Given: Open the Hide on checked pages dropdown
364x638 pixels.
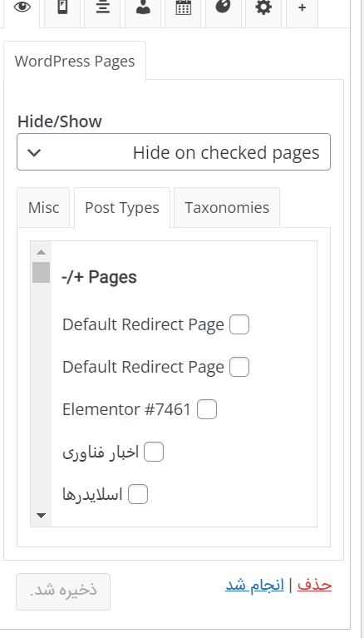Looking at the screenshot, I should [174, 151].
